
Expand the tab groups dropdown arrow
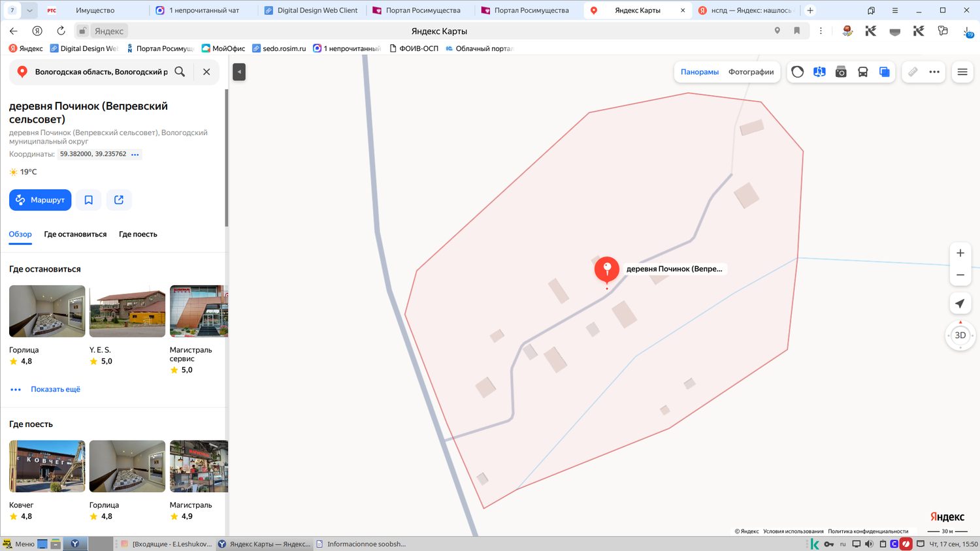click(29, 10)
